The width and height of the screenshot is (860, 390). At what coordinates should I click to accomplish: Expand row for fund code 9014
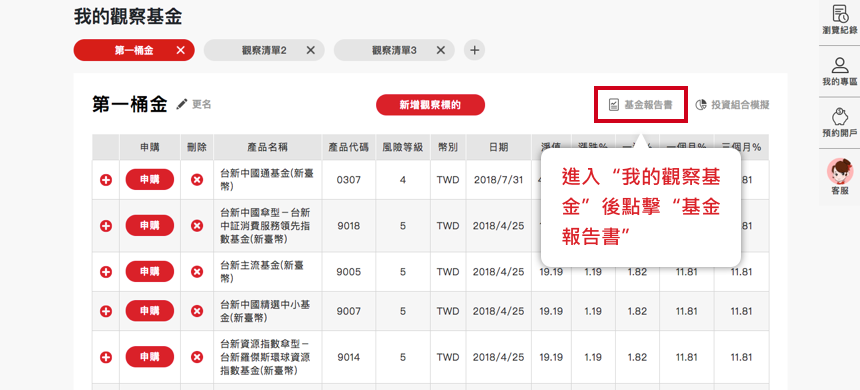[x=106, y=357]
